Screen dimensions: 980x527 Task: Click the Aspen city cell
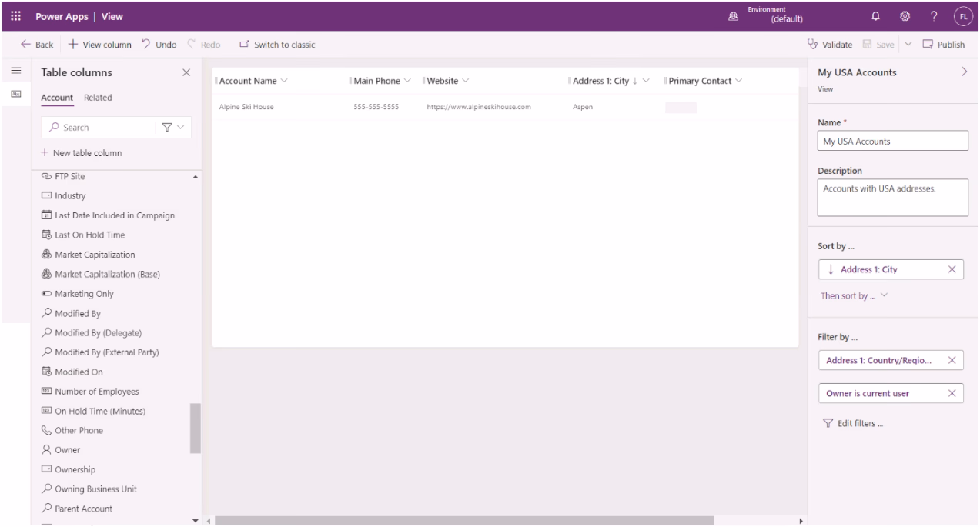click(583, 107)
